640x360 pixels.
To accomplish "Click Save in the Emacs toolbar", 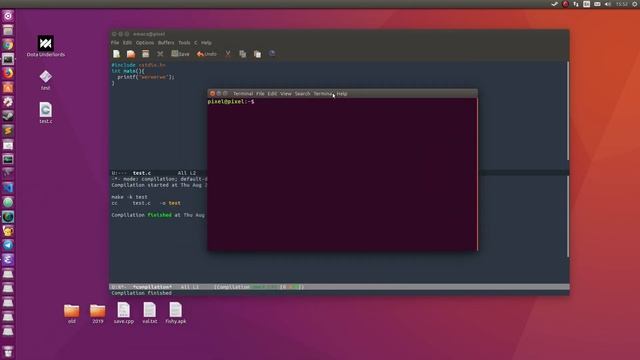I will (x=180, y=54).
